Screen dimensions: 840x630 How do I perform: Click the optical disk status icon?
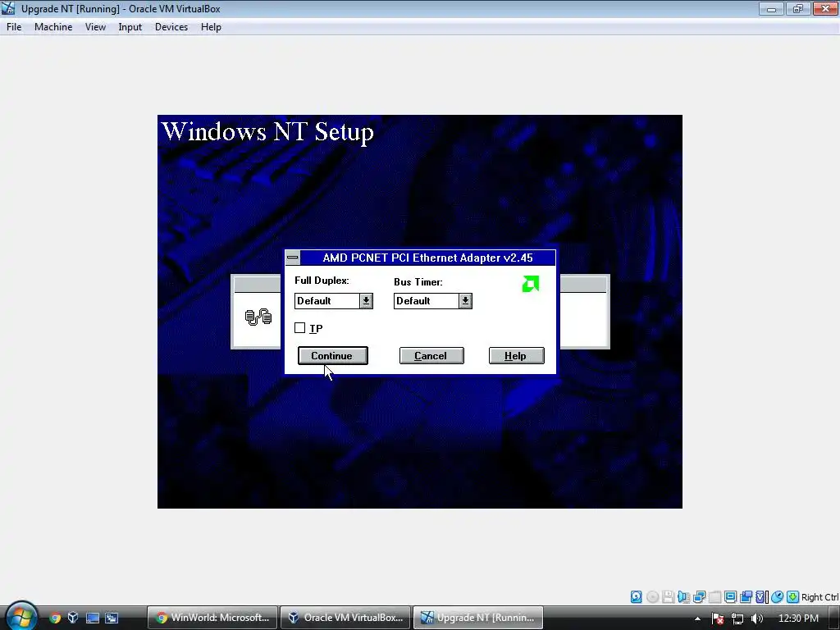click(652, 597)
